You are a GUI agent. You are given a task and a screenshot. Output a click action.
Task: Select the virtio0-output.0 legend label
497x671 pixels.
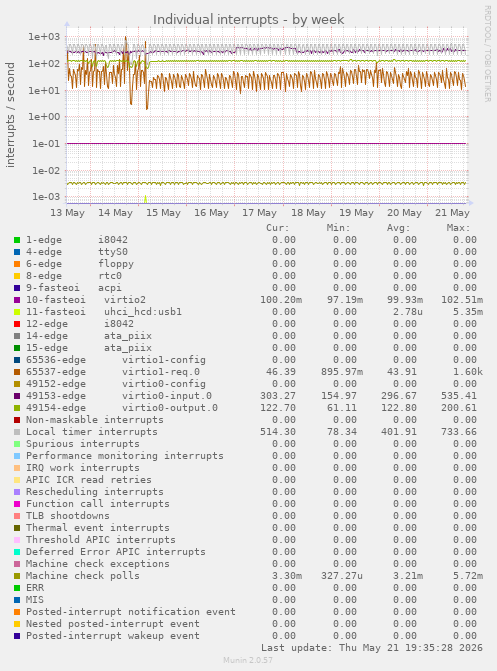point(170,408)
